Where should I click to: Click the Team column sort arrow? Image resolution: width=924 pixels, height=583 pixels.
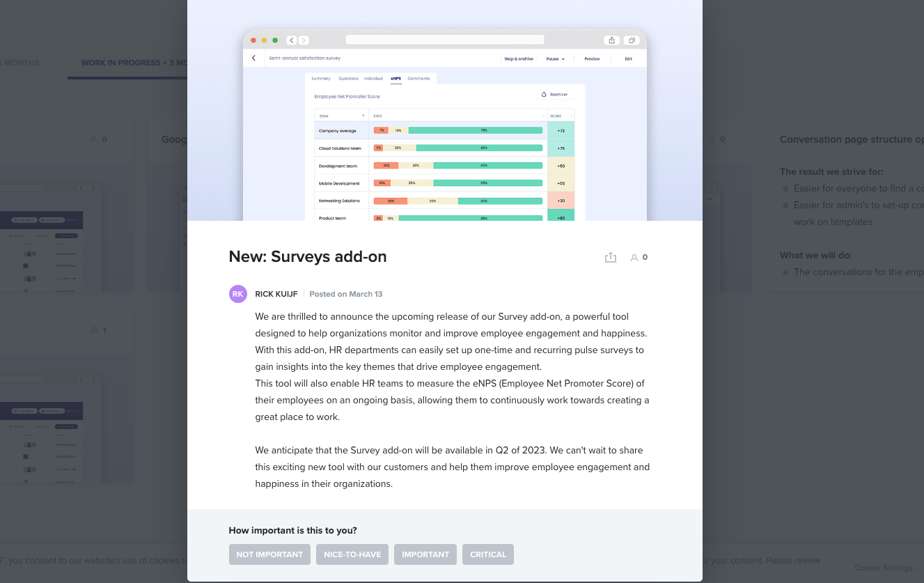[363, 116]
